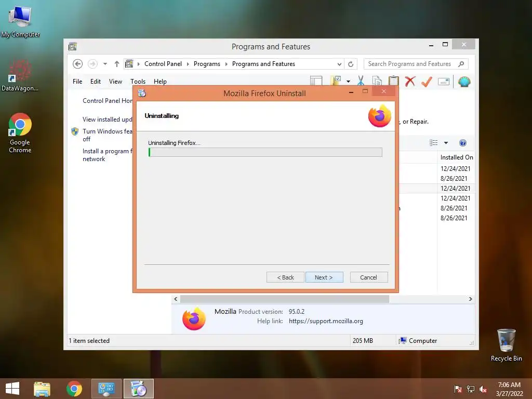Click the Back button in Firefox uninstaller
The image size is (532, 399).
coord(285,277)
